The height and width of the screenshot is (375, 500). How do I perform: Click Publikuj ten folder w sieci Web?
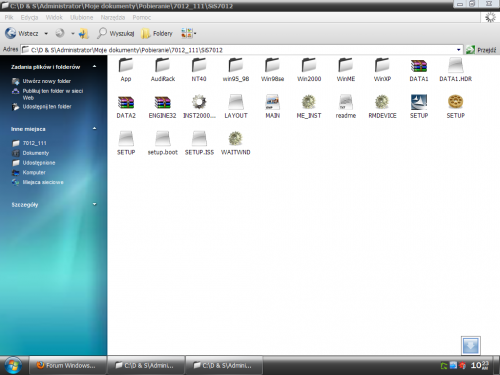53,94
